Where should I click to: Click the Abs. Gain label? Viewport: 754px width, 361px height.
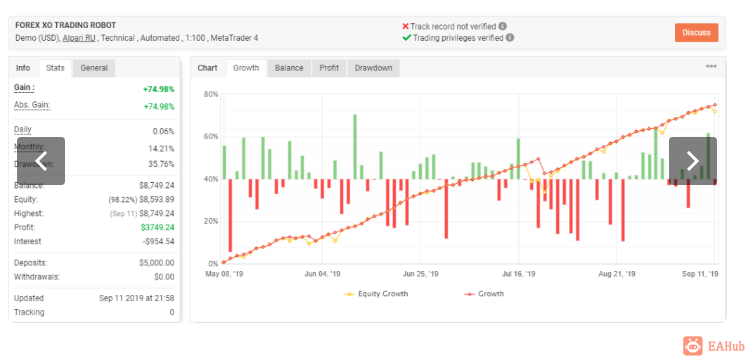pos(32,105)
